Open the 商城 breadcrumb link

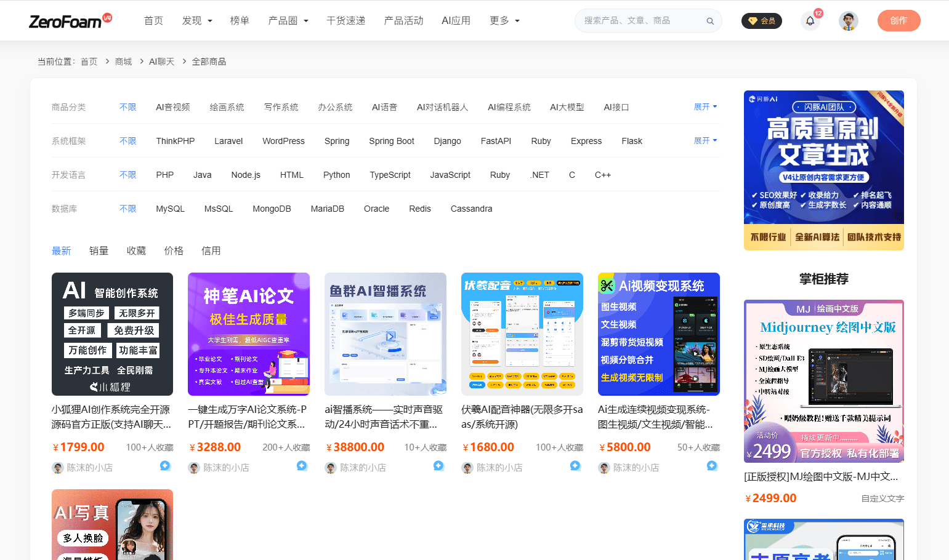123,61
